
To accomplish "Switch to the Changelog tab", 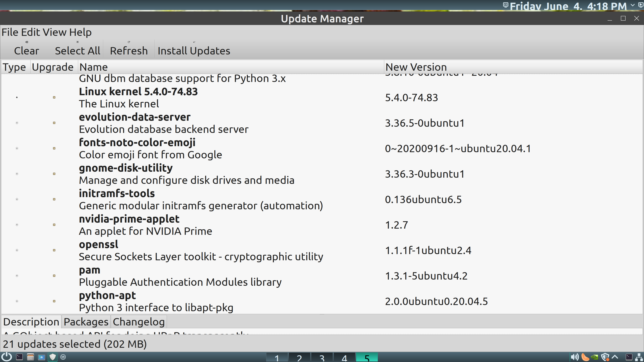I will tap(139, 322).
